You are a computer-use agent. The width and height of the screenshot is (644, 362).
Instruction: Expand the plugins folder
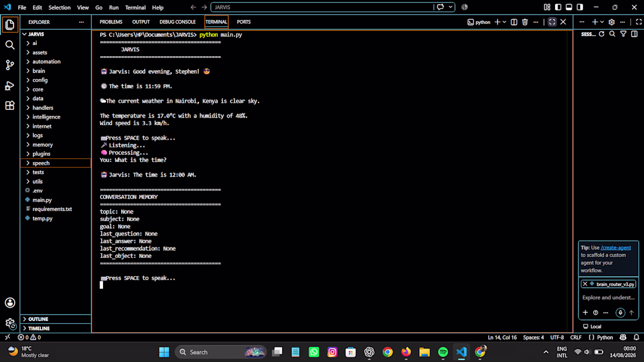click(56, 154)
